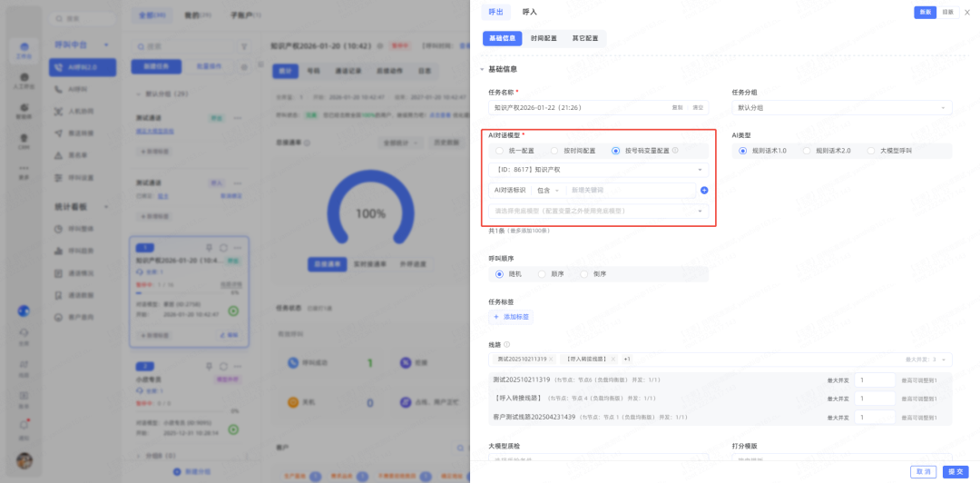Viewport: 980px width, 483px height.
Task: Click the 提交 button
Action: coord(954,471)
